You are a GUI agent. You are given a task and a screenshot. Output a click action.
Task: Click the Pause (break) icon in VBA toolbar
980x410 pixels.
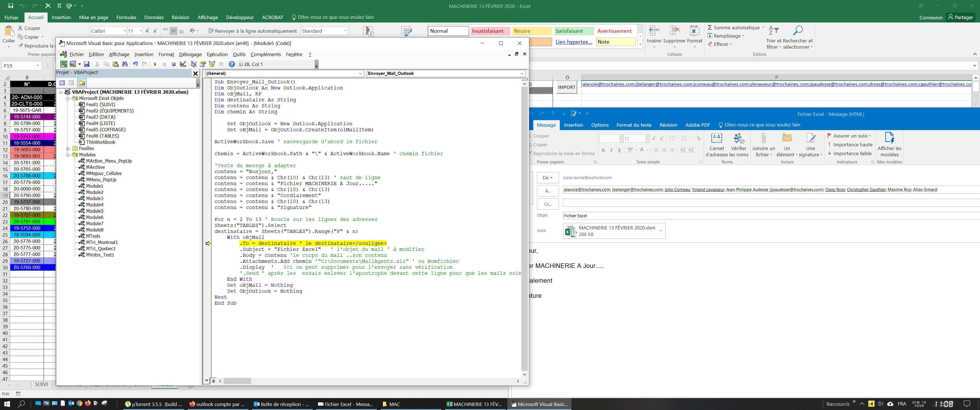[x=164, y=64]
